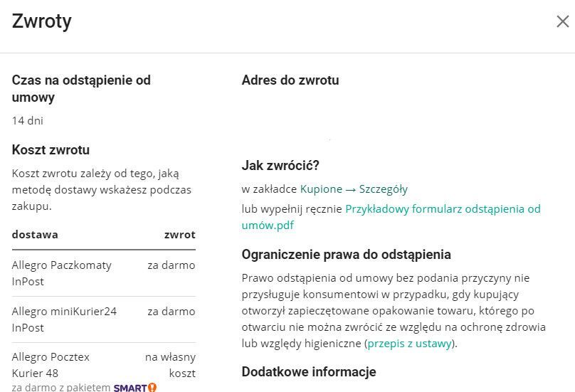Follow the 'przepis z ustawy' link
575x392 pixels.
pyautogui.click(x=409, y=344)
